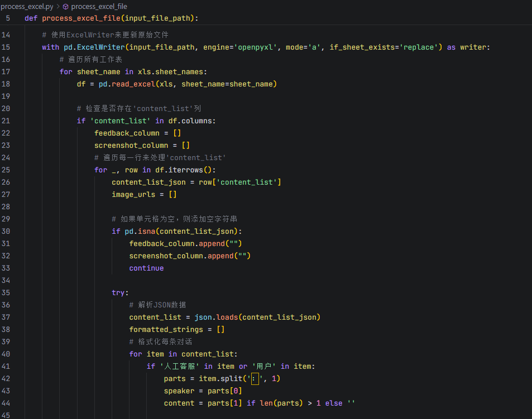Viewport: 532px width, 419px height.
Task: Click 'speaker' variable on line 43
Action: click(179, 391)
